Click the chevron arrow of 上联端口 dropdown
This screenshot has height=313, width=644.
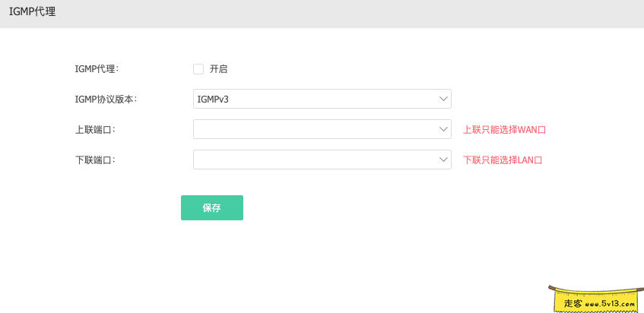444,129
